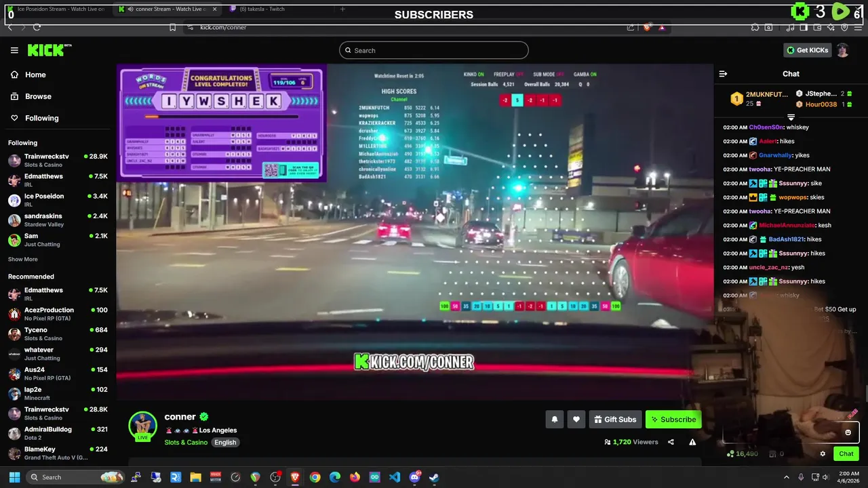Click conner's live avatar
The width and height of the screenshot is (868, 488).
[143, 426]
